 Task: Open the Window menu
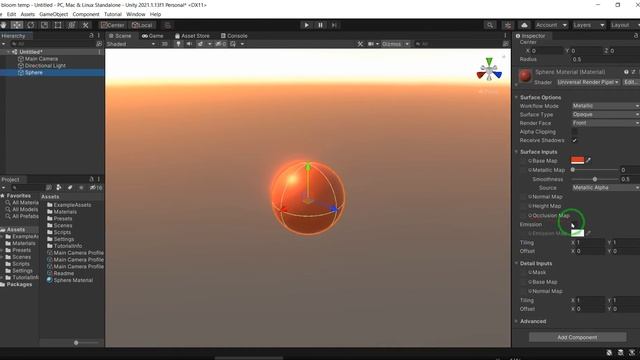[x=136, y=14]
